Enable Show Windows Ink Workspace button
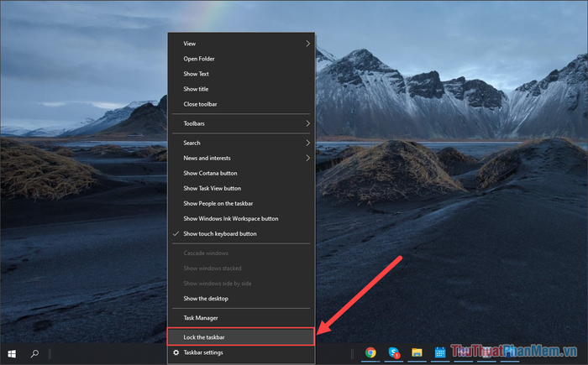This screenshot has height=365, width=588. (x=241, y=218)
